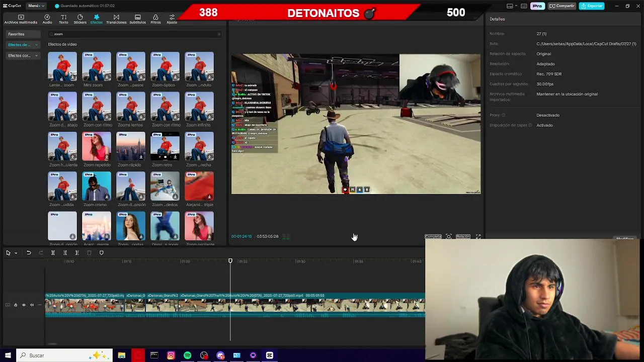Open the Archivos multimedia panel
Image resolution: width=644 pixels, height=362 pixels.
click(x=21, y=20)
